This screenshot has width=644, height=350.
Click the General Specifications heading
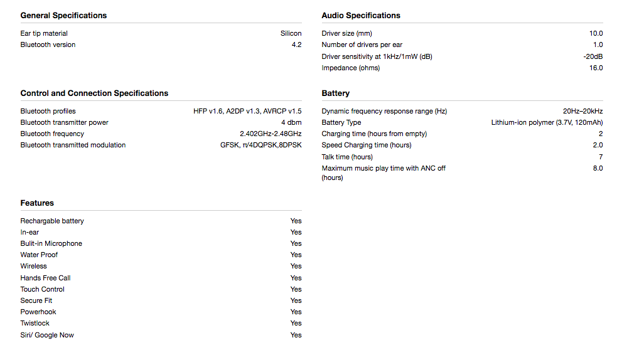click(x=63, y=16)
